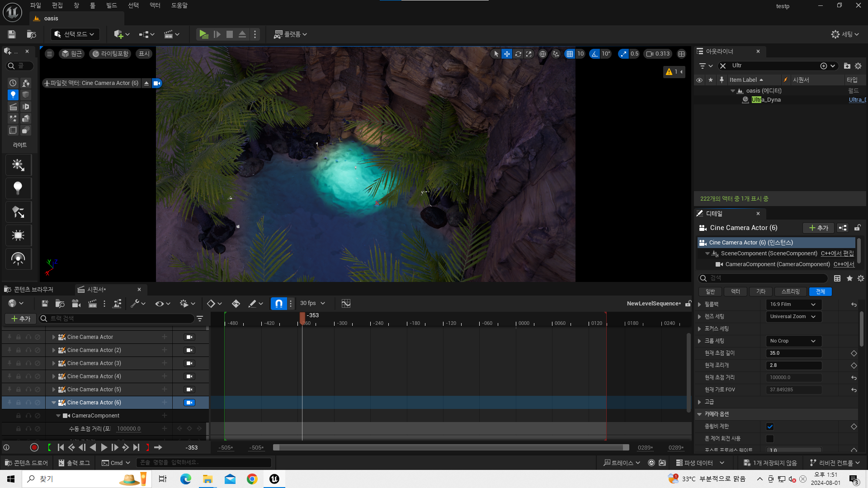The image size is (868, 488).
Task: Select the rotate transform tool in viewport
Action: tap(518, 54)
